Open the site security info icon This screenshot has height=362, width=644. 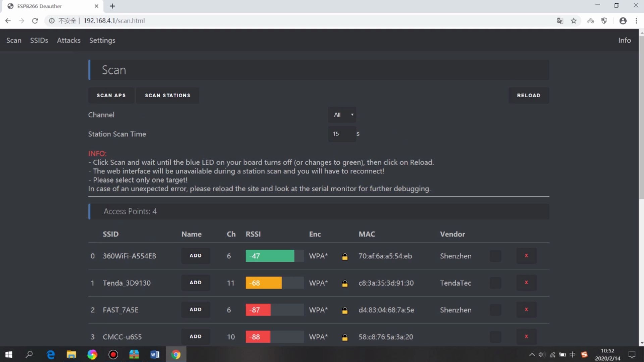tap(52, 21)
